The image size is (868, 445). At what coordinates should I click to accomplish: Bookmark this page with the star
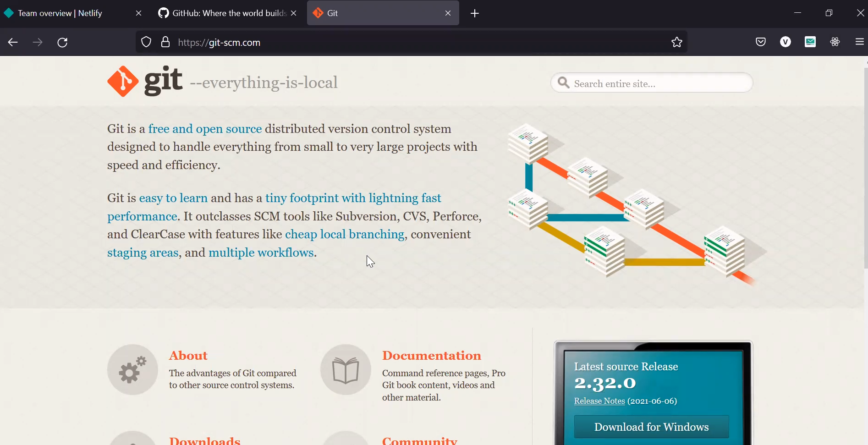click(677, 42)
